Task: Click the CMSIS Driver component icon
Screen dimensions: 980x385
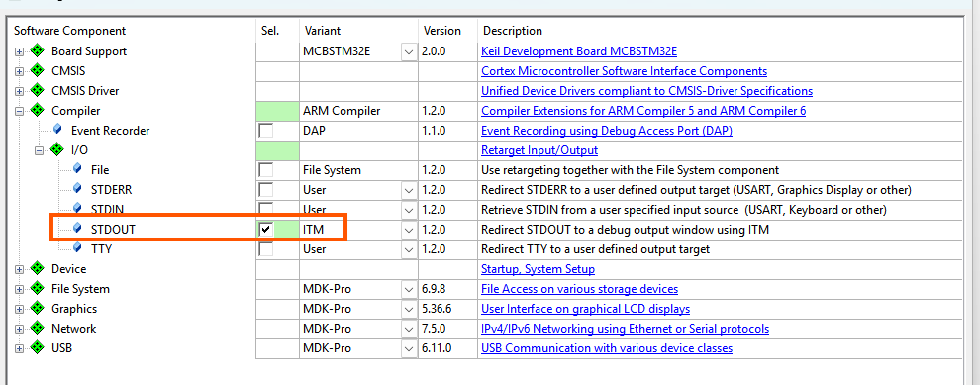Action: tap(38, 91)
